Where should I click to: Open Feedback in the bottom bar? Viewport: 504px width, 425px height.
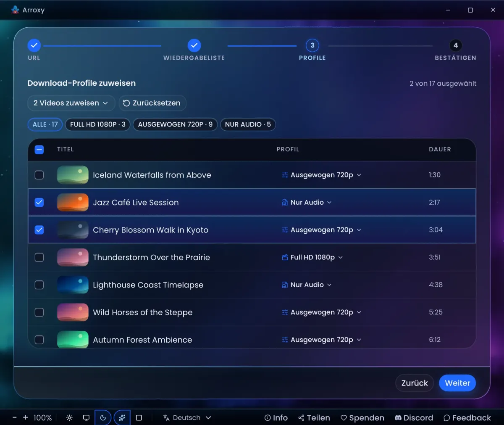[467, 418]
